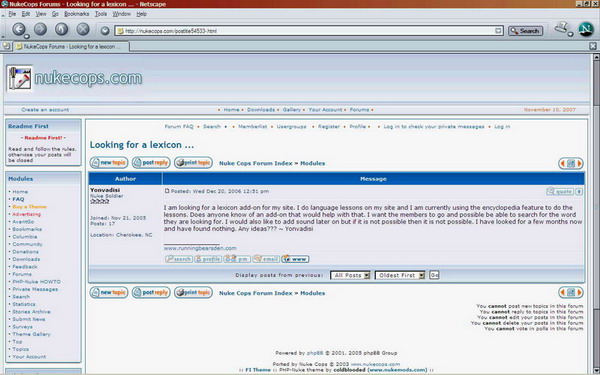600x375 pixels.
Task: Reload the page with the Reload icon
Action: click(61, 29)
